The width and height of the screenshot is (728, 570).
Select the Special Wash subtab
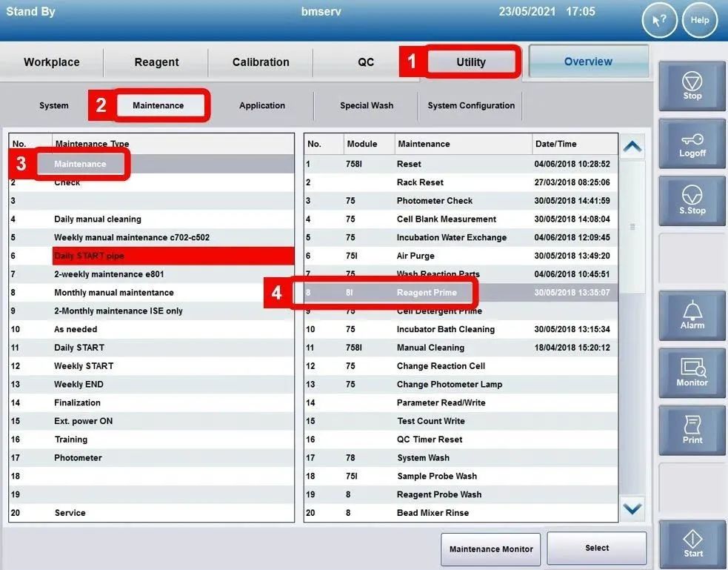[x=367, y=105]
